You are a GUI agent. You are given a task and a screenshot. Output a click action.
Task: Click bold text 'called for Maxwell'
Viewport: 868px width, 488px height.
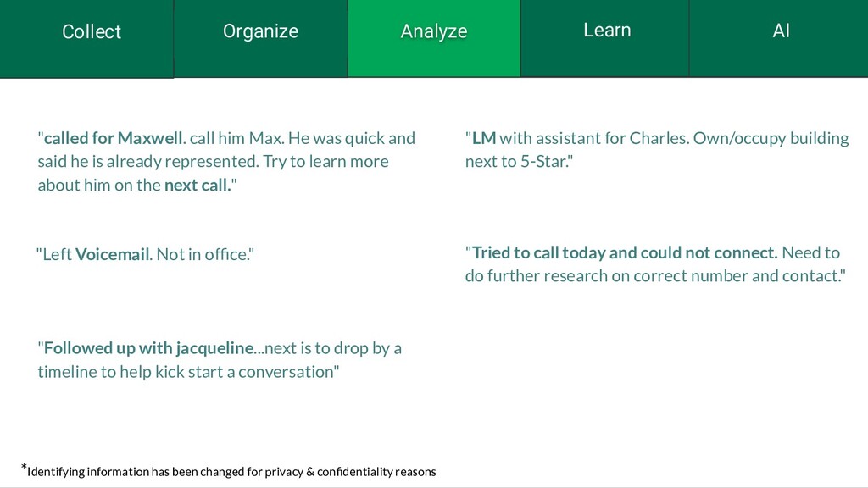(113, 138)
